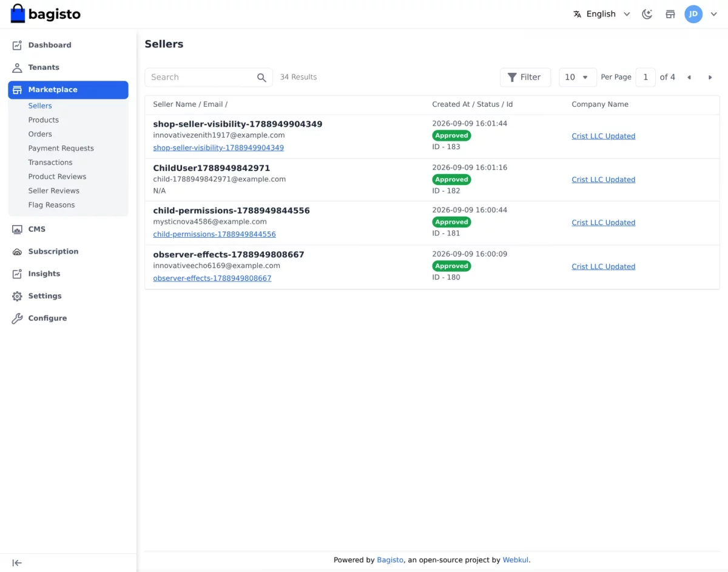Open Crist LLC Updated for ID 182
728x572 pixels.
coord(604,180)
